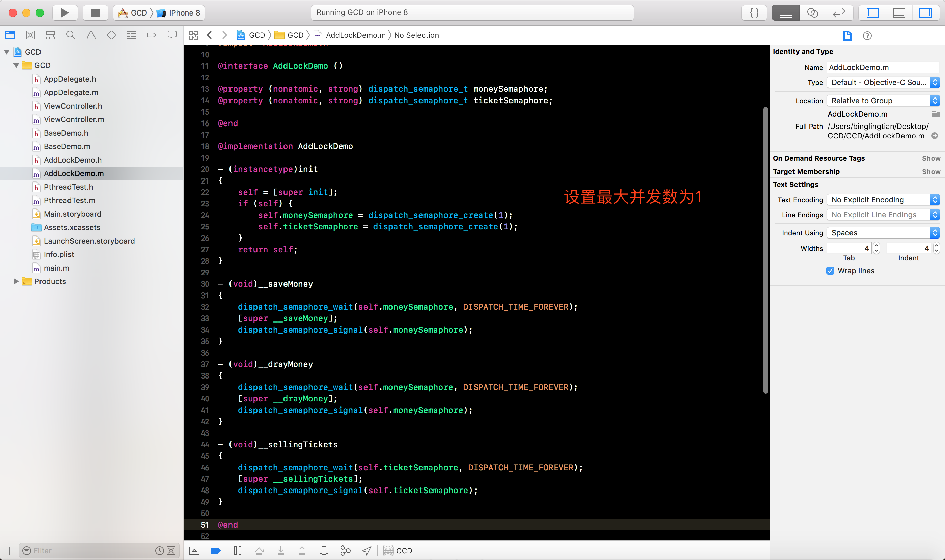This screenshot has width=945, height=560.
Task: Select BaseDemo.m in the file list
Action: pos(67,146)
